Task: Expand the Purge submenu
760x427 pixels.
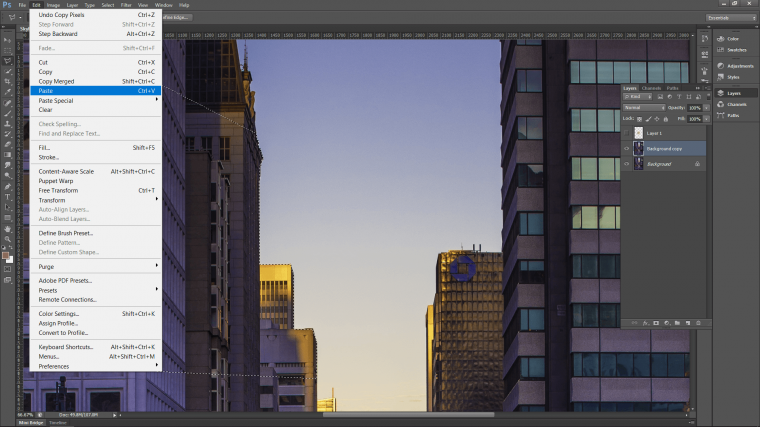Action: tap(95, 267)
